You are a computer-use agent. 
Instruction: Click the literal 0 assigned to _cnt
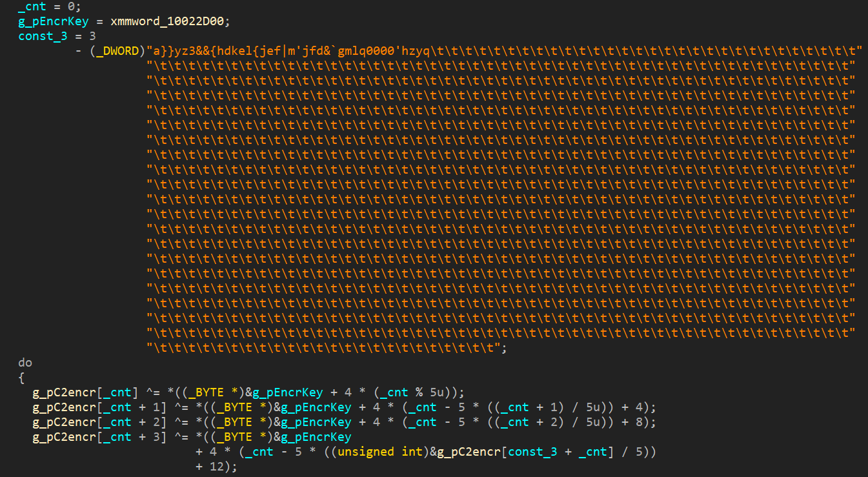pyautogui.click(x=72, y=6)
